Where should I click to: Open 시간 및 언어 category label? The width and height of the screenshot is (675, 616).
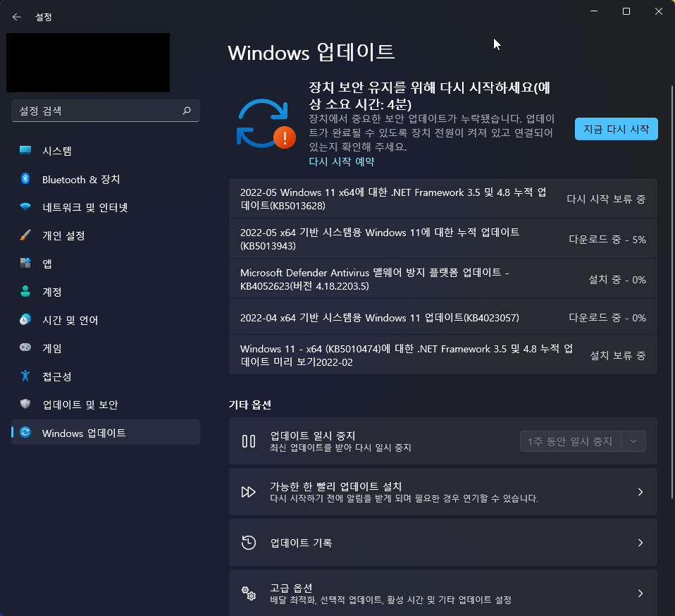click(x=70, y=320)
